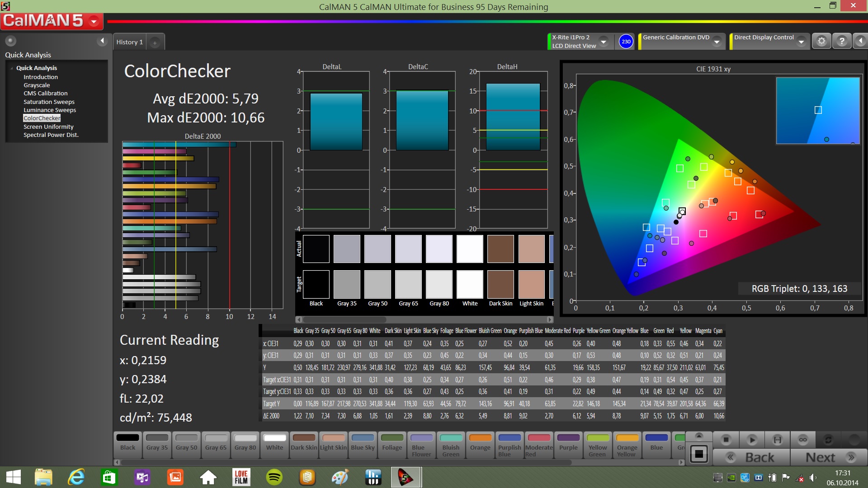Open the CalMAN settings gear
The image size is (868, 488).
point(821,41)
